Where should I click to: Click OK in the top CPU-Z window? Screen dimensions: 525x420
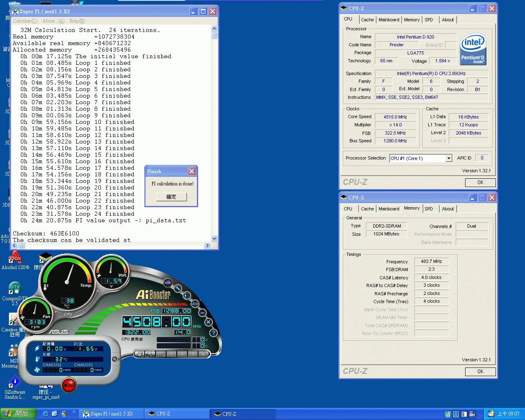coord(480,183)
